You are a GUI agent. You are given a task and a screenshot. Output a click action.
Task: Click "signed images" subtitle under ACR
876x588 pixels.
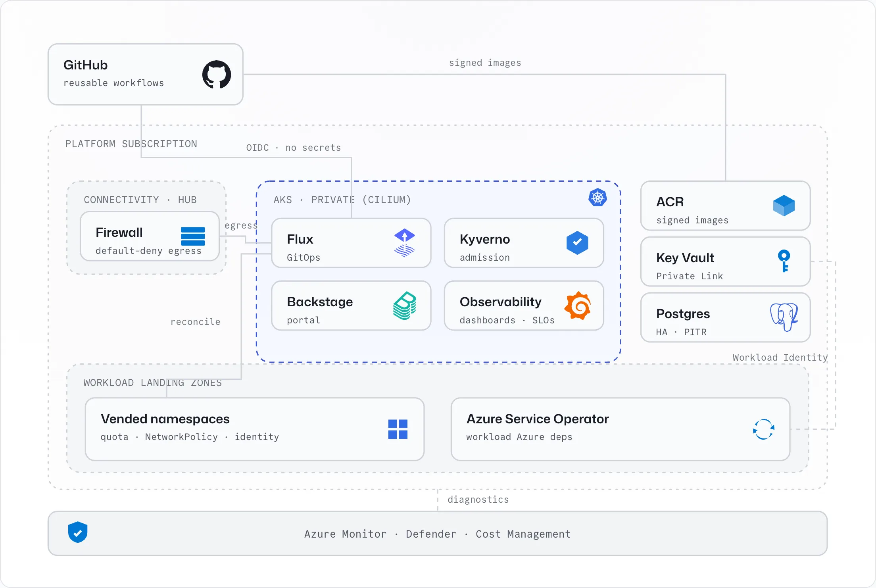693,220
